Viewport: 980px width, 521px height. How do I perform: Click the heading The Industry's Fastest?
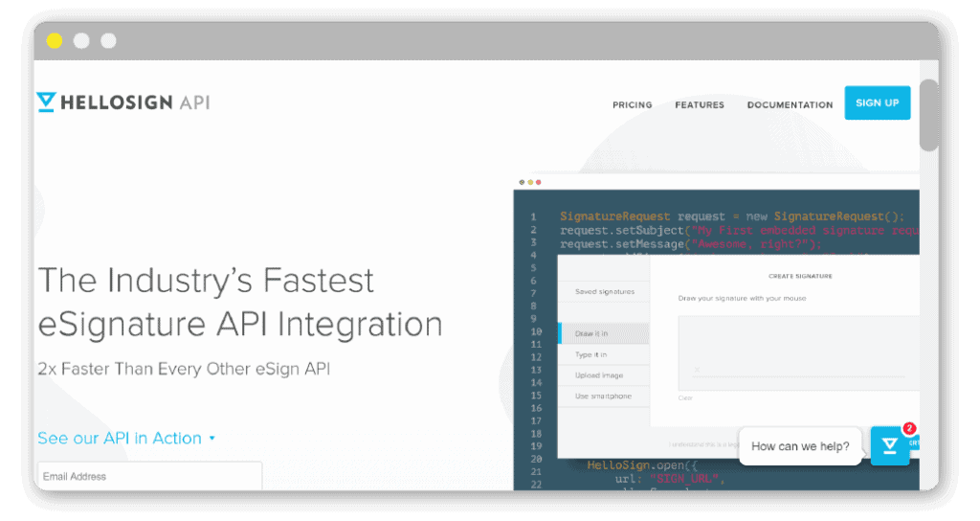tap(206, 281)
